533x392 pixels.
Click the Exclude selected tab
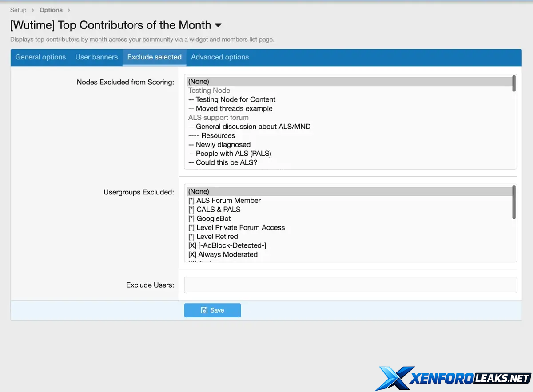point(154,57)
